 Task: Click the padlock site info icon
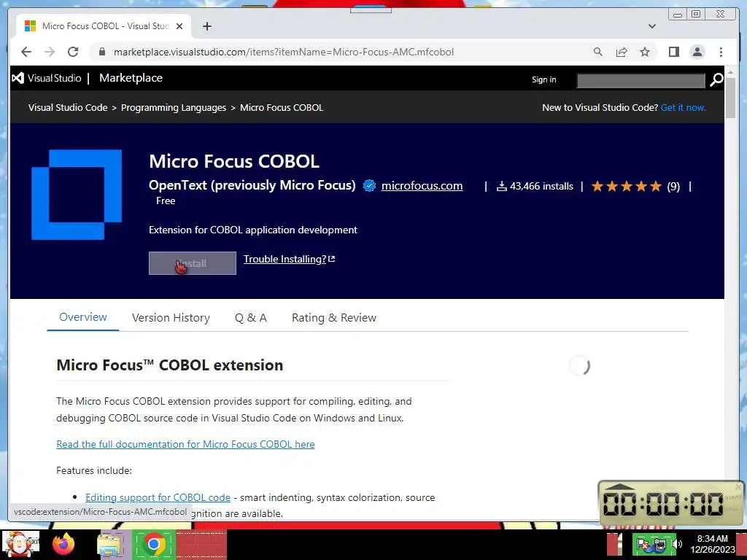(x=102, y=52)
